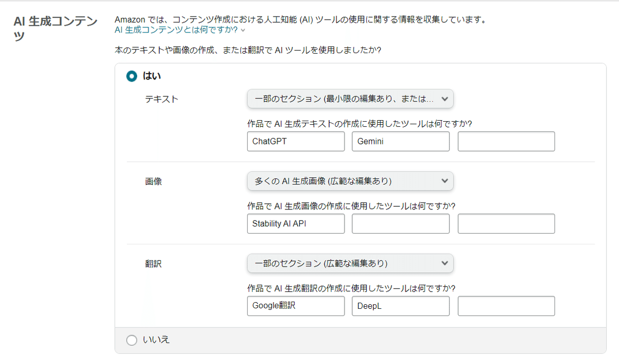Select the いいえ radio button
619x364 pixels.
132,340
